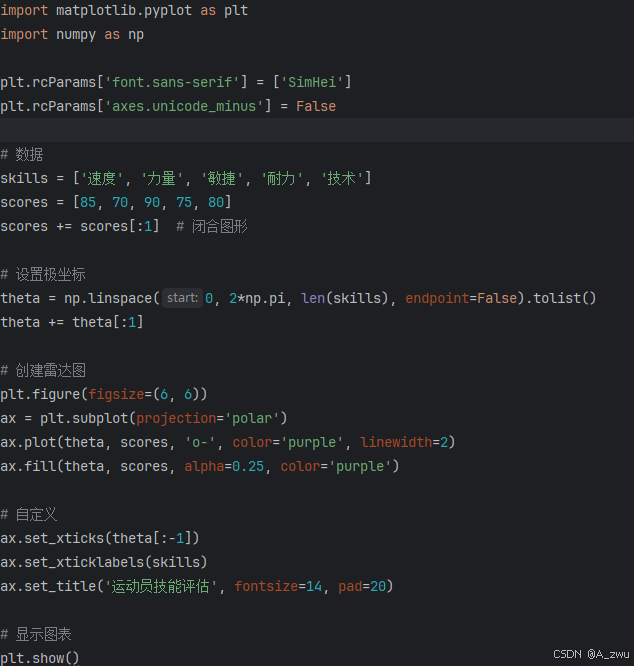Click the '技术' string in skills list
634x666 pixels.
coord(342,178)
